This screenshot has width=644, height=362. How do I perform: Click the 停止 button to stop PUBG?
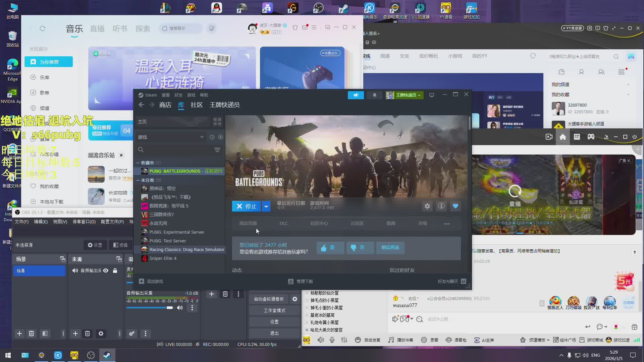(246, 206)
